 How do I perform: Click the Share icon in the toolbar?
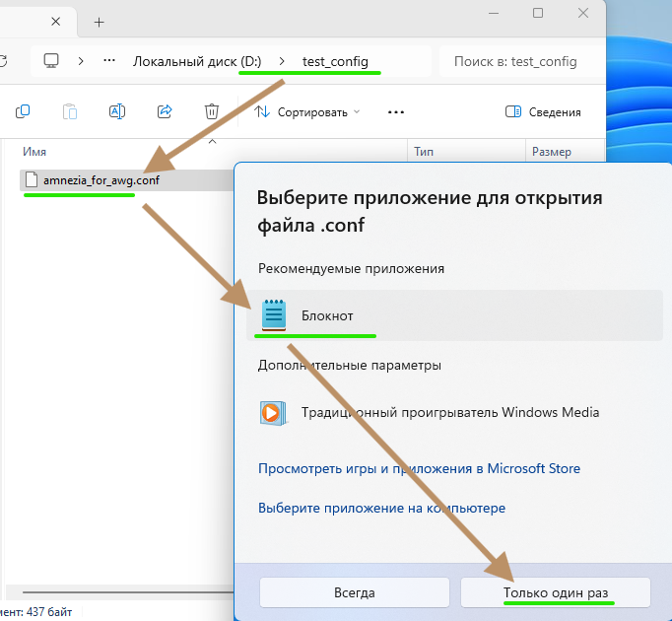(165, 111)
